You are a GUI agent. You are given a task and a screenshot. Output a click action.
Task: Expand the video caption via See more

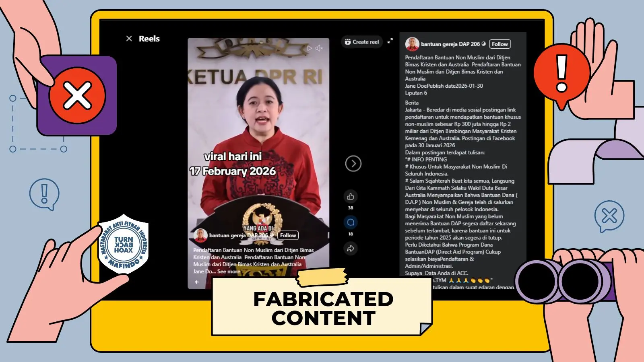click(228, 271)
